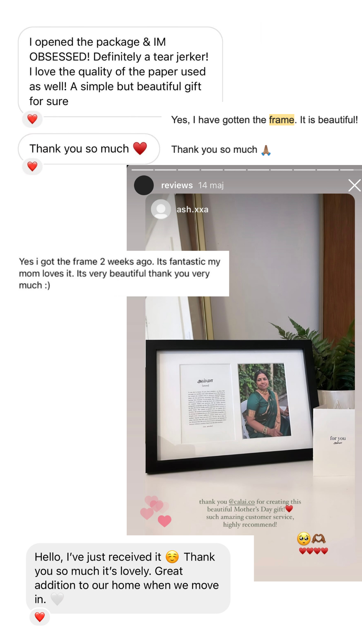Tap the pleading face emoji
Screen dimensions: 362x644
tap(304, 539)
